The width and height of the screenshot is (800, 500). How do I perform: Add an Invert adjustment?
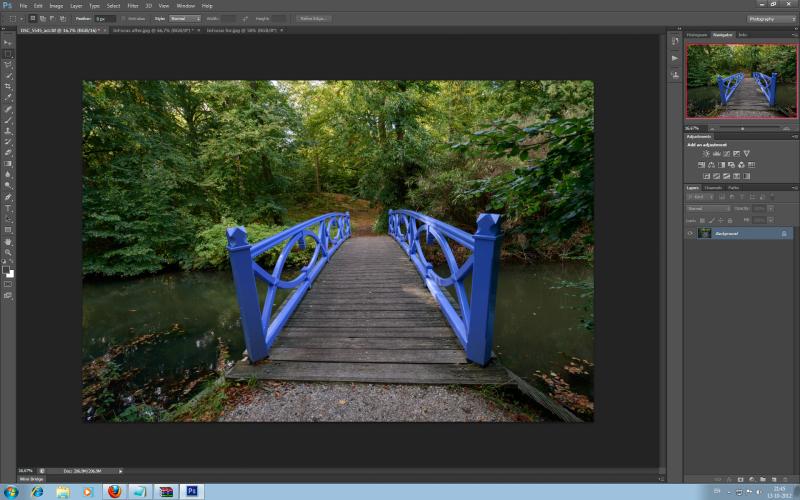click(707, 176)
